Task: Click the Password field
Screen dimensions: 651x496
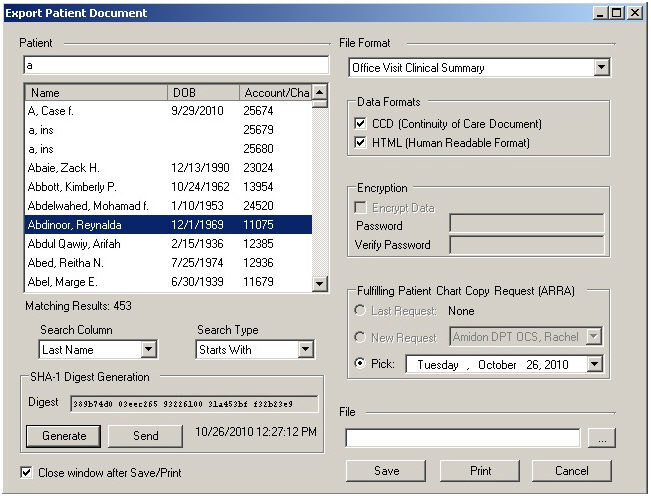Action: 526,224
